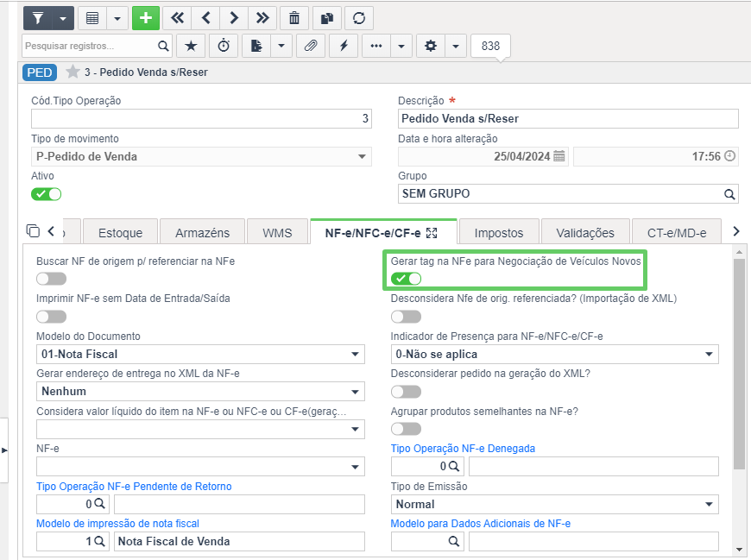Expand the export document dropdown arrow

281,46
